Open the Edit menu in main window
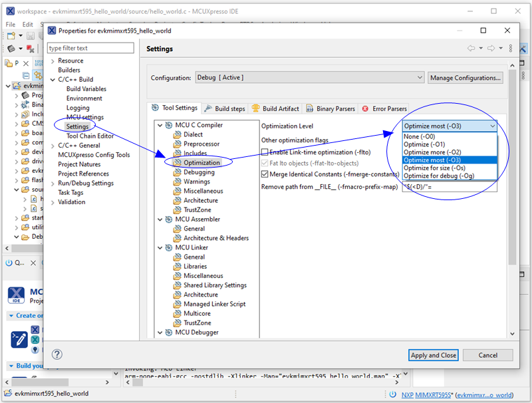The height and width of the screenshot is (403, 532). point(27,25)
